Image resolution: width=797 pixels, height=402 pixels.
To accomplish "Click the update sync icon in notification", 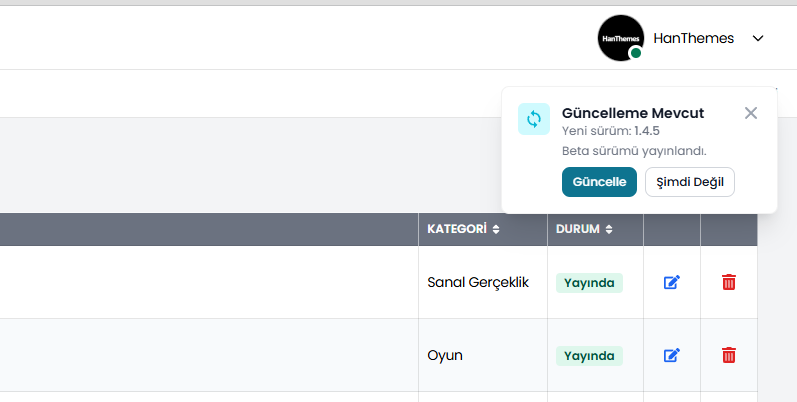I will point(534,119).
